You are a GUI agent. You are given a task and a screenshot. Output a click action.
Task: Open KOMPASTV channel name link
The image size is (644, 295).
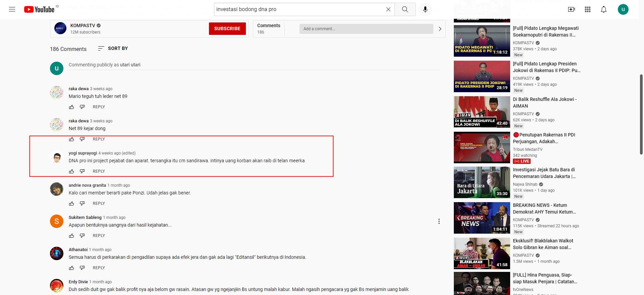click(x=83, y=25)
